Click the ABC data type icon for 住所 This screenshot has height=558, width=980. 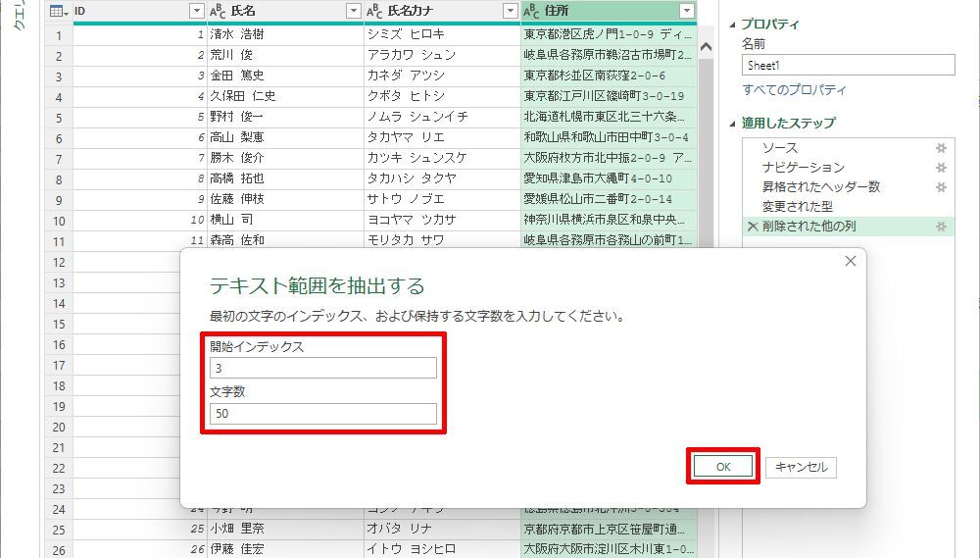tap(531, 11)
